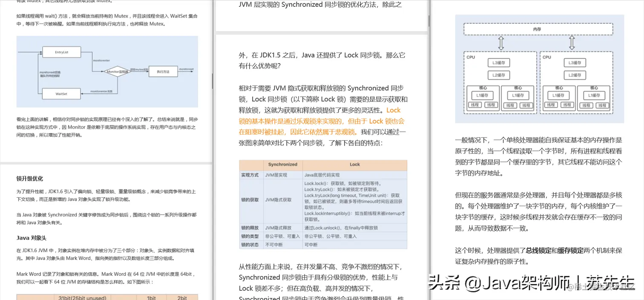
Task: Click the 31bit(25bit unused) table header cell
Action: pyautogui.click(x=82, y=298)
